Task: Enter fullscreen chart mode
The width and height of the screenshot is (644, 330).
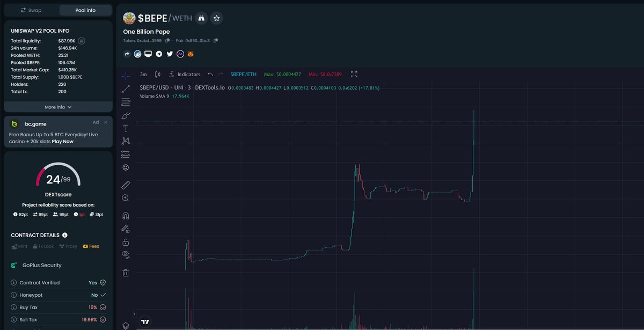Action: [x=354, y=75]
